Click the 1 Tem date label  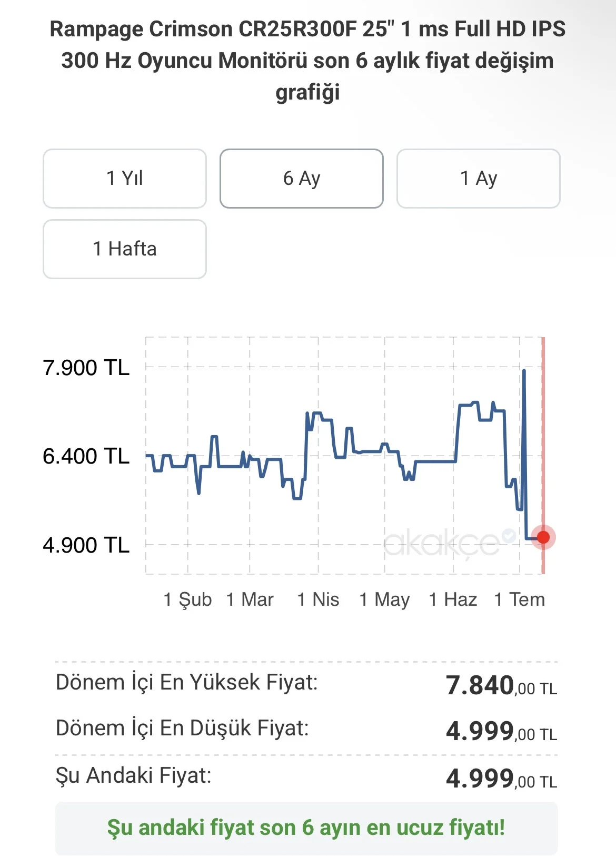520,600
